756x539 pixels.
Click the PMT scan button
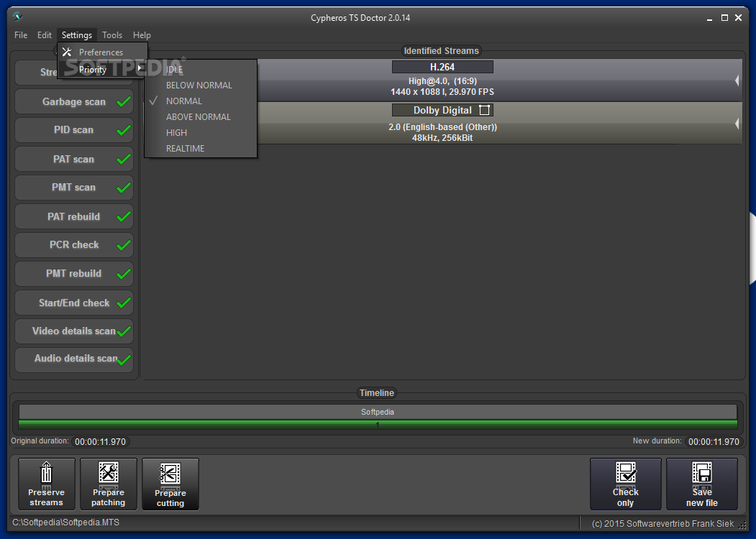point(74,188)
